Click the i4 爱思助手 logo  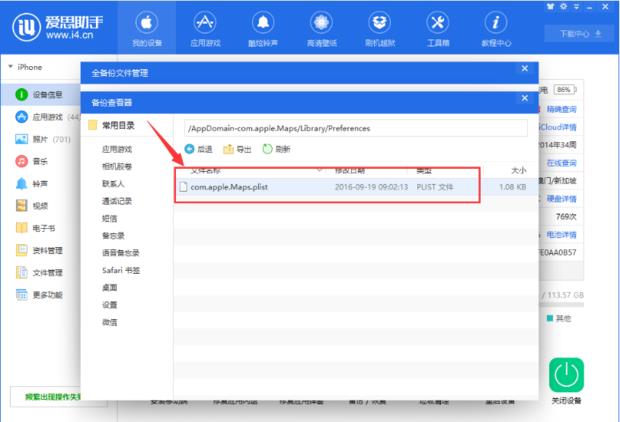[x=58, y=27]
